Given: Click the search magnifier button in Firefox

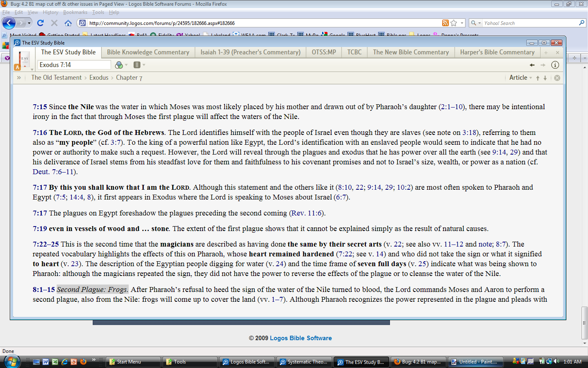Looking at the screenshot, I should point(582,23).
